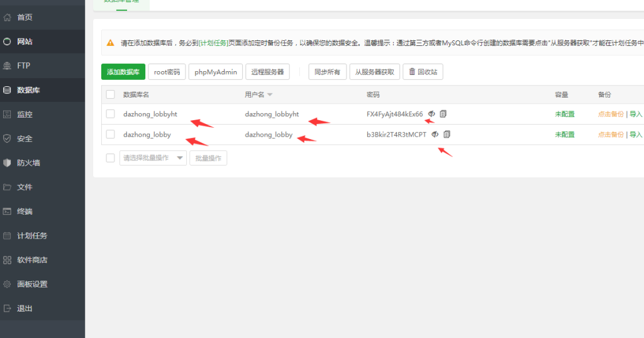Click the database icon beside 数据库
The image size is (644, 338).
click(7, 90)
